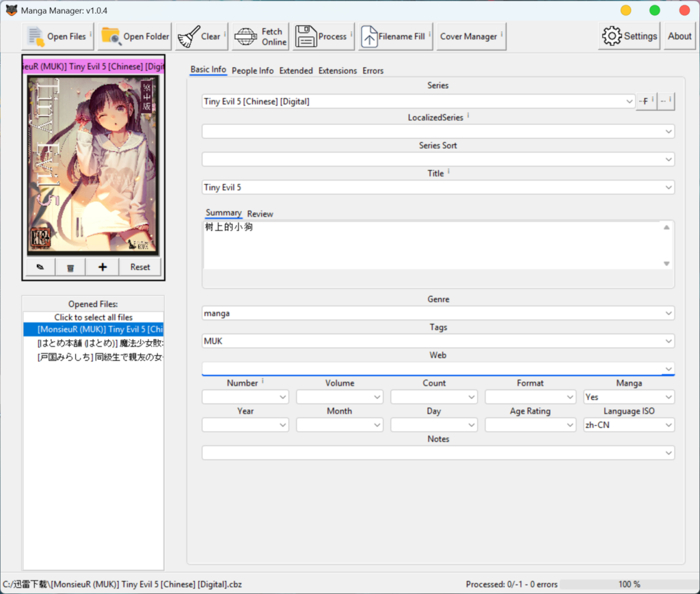
Task: Open the Language ISO dropdown
Action: point(669,425)
